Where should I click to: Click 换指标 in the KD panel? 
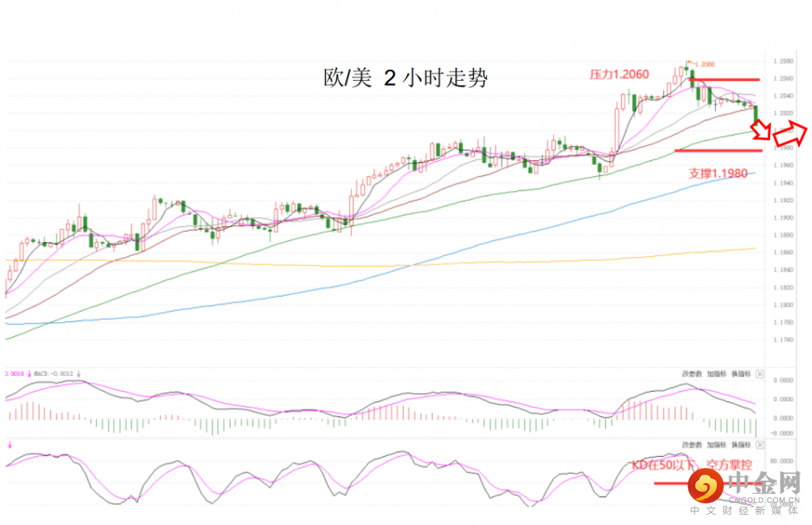click(741, 445)
